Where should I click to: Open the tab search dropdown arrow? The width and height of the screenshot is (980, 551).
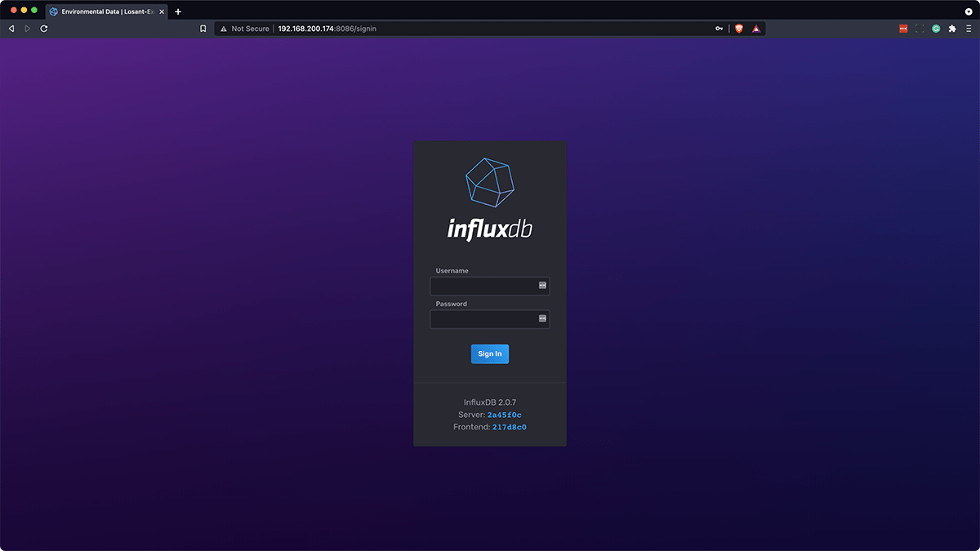click(969, 11)
